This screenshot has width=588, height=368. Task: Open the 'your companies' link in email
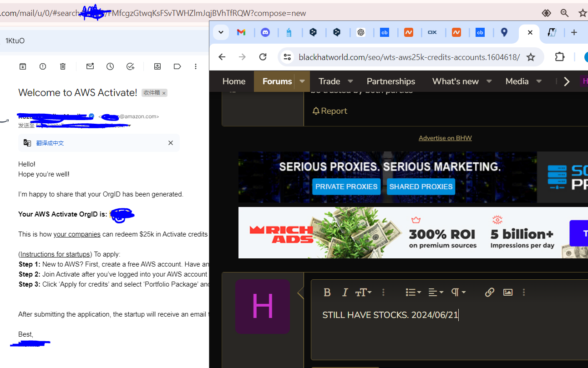77,234
